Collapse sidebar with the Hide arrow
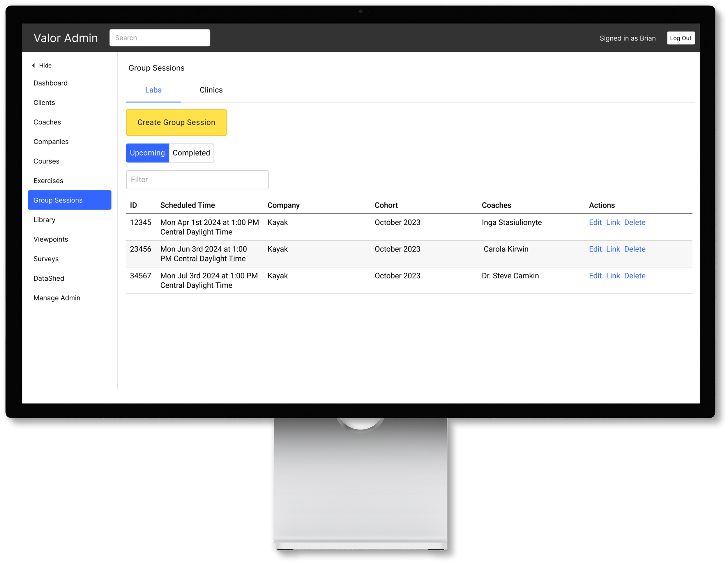 (42, 65)
